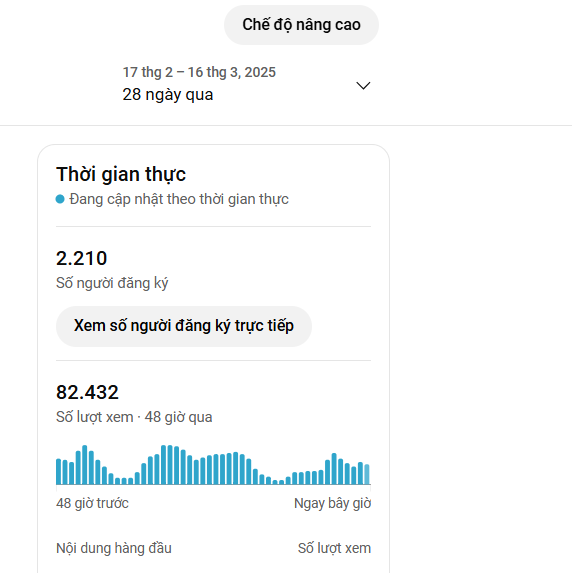Screen dimensions: 572x573
Task: Click the blue live-update dot indicator
Action: (x=60, y=199)
